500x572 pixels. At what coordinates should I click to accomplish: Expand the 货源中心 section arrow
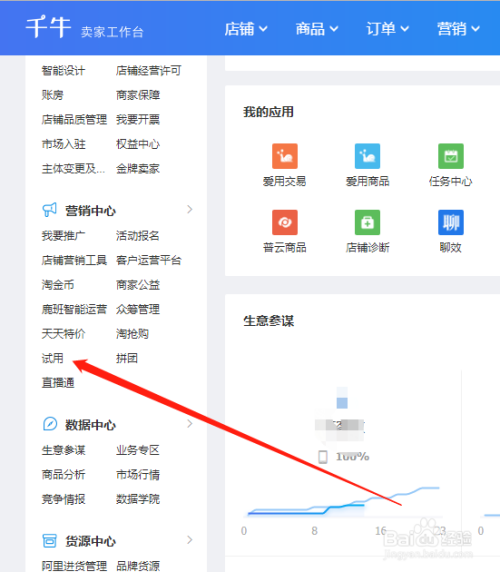[190, 540]
